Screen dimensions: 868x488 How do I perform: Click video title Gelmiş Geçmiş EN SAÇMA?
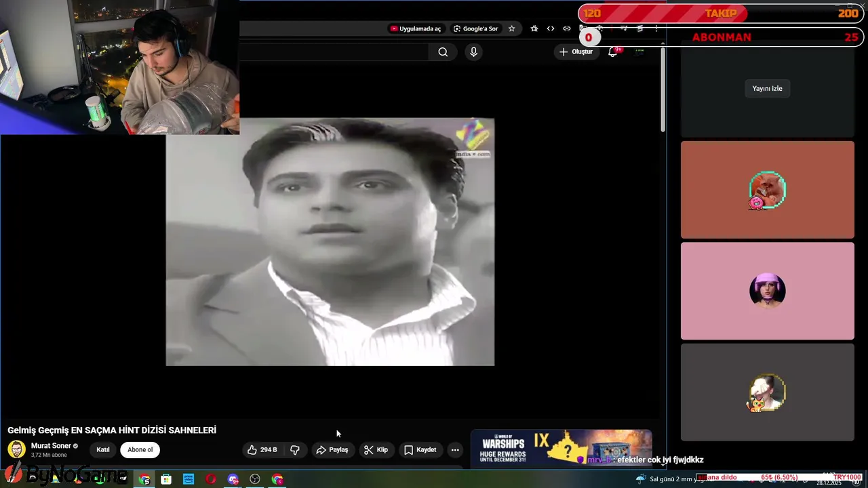(112, 430)
